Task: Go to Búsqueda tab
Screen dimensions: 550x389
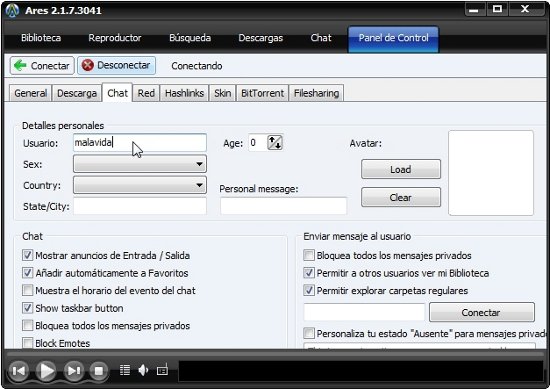Action: [x=190, y=38]
